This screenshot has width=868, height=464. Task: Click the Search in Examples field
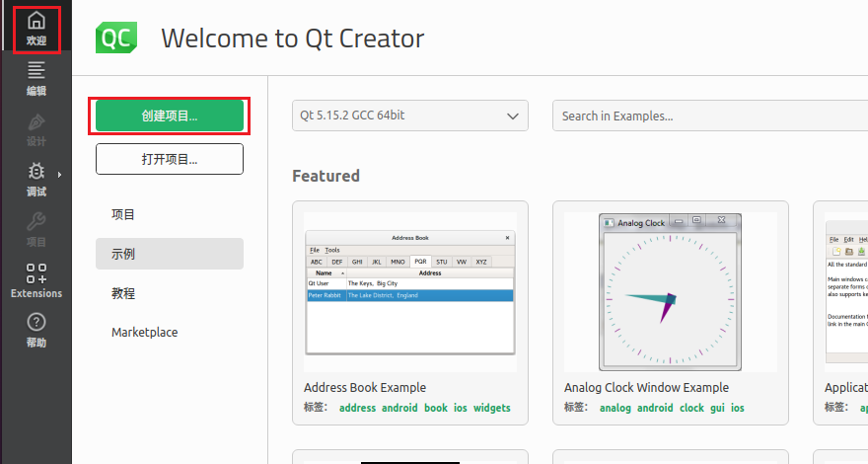pos(710,116)
